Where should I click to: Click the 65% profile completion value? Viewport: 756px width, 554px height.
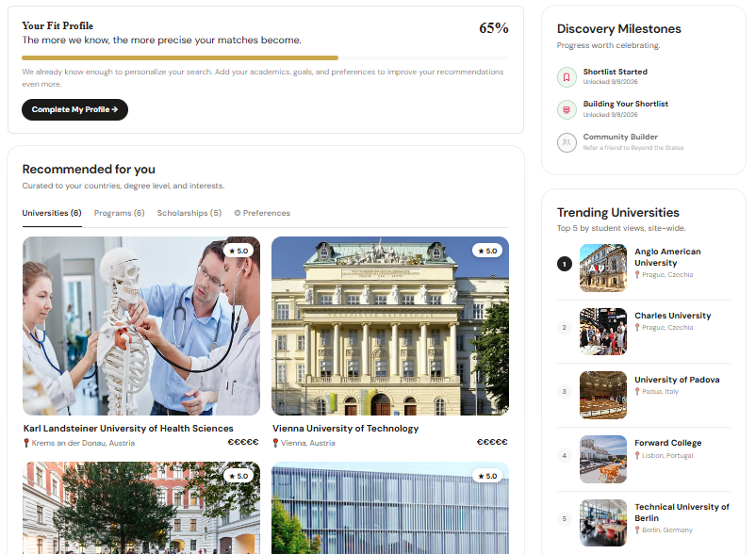pos(494,28)
